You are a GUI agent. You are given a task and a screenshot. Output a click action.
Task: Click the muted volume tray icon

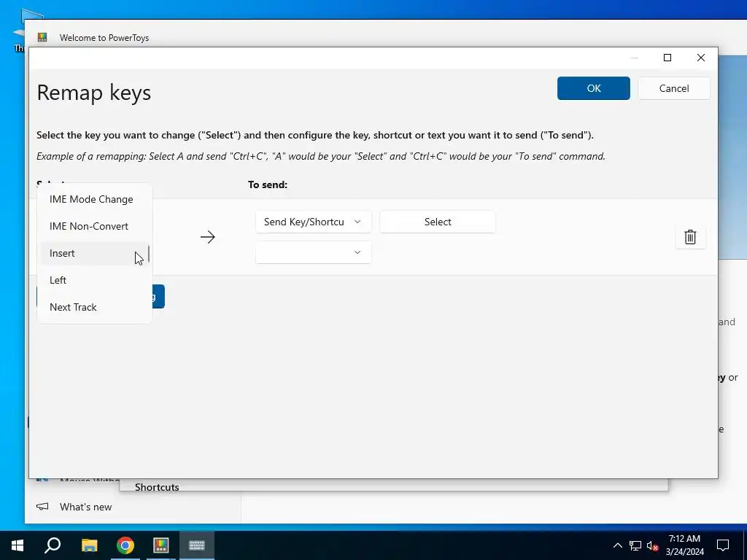pyautogui.click(x=652, y=545)
